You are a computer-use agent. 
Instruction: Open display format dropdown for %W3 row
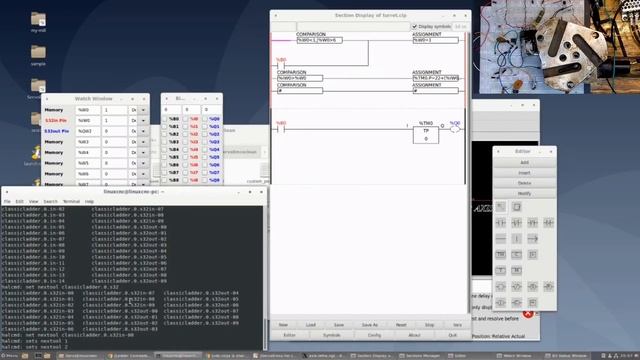143,142
